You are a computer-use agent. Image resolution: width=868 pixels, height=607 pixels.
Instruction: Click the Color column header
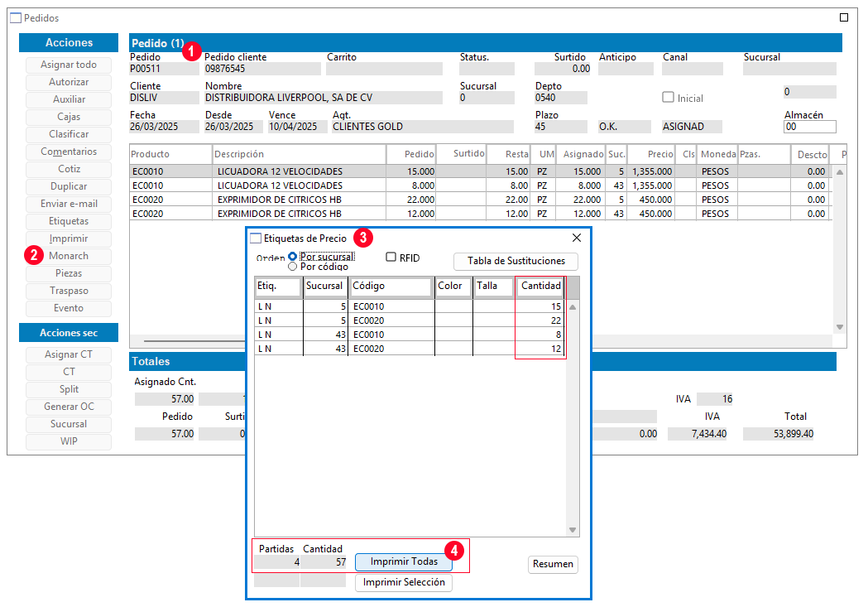(453, 287)
